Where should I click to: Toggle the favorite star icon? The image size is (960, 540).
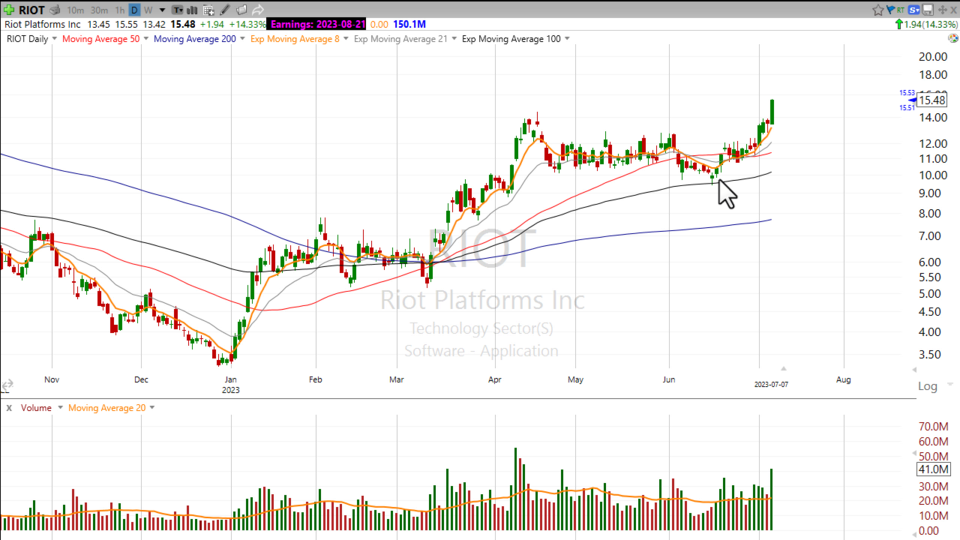click(878, 10)
